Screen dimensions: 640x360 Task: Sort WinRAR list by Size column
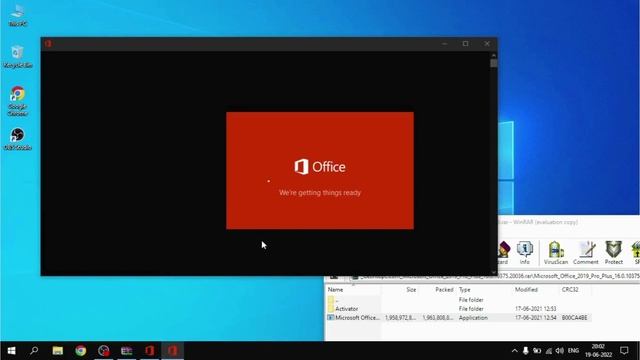pos(400,290)
